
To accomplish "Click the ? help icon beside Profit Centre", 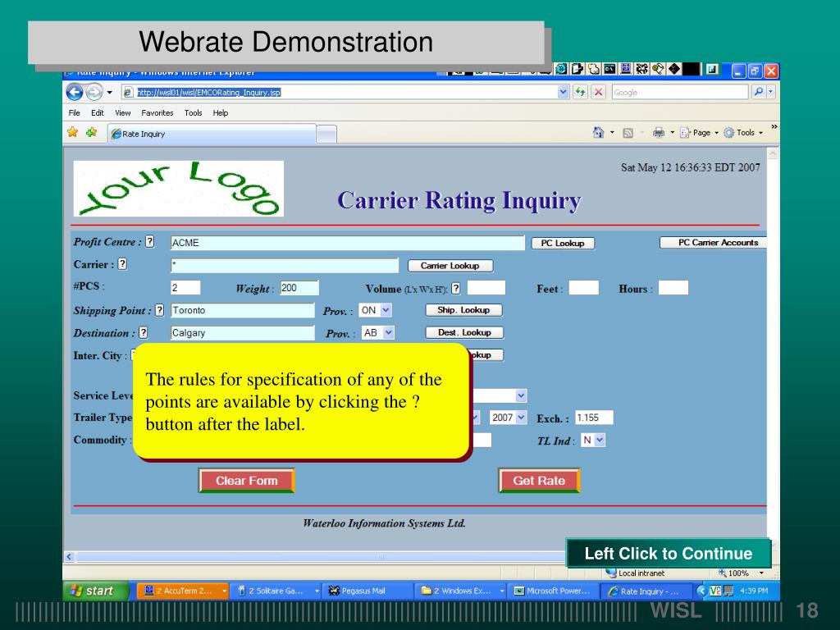I will 150,242.
